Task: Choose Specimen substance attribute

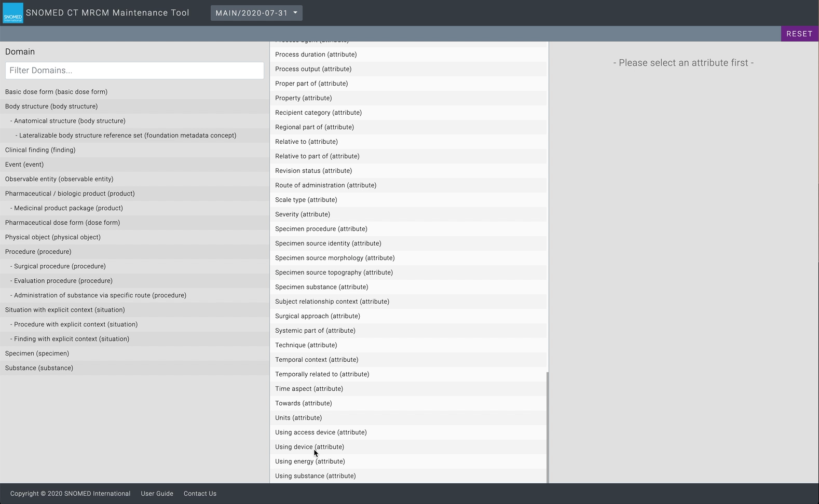Action: tap(408, 287)
